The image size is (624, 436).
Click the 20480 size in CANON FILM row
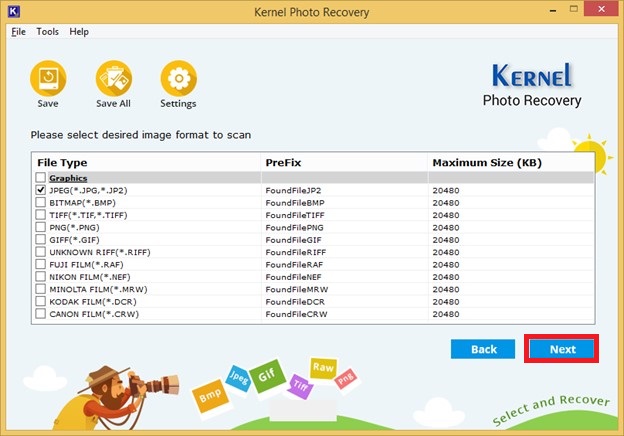446,314
